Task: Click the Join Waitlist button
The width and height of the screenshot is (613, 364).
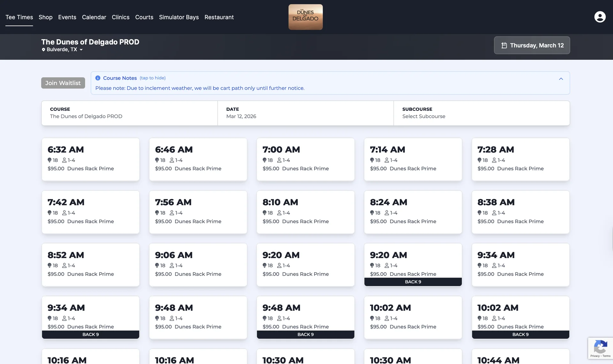Action: coord(63,83)
